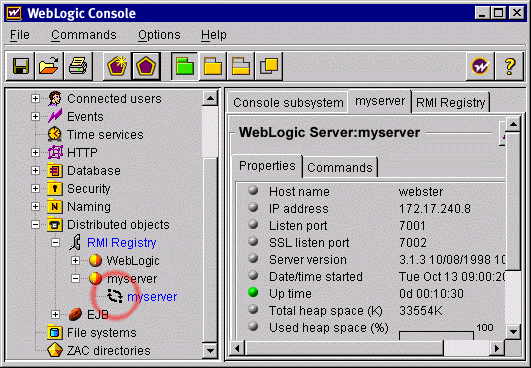Click the Print toolbar icon
Screen dimensions: 531x368
coord(78,66)
